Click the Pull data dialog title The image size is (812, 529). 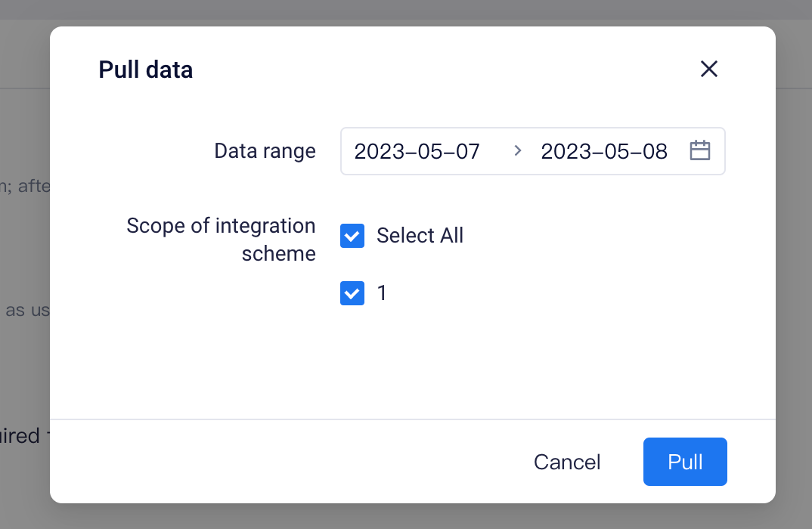coord(145,70)
